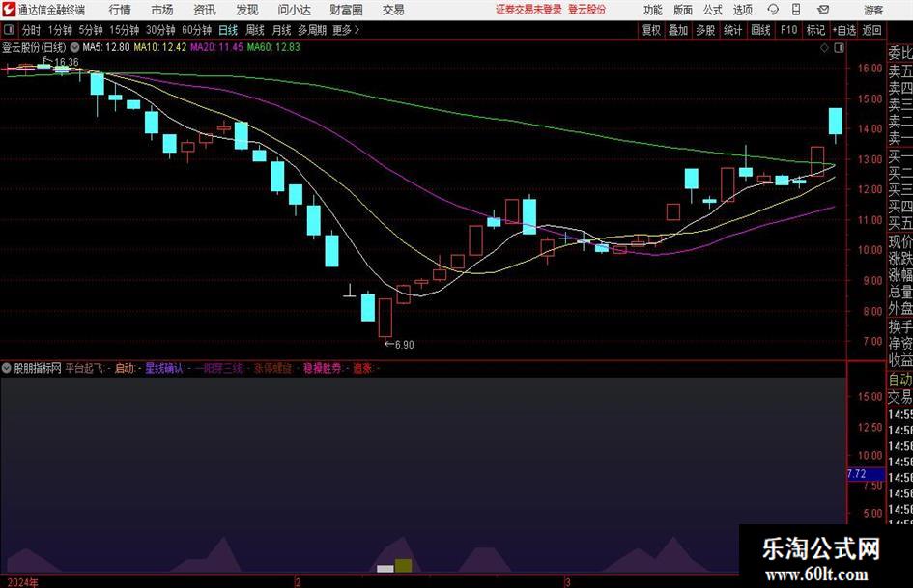
Task: Open the 选项 menu
Action: coord(742,10)
